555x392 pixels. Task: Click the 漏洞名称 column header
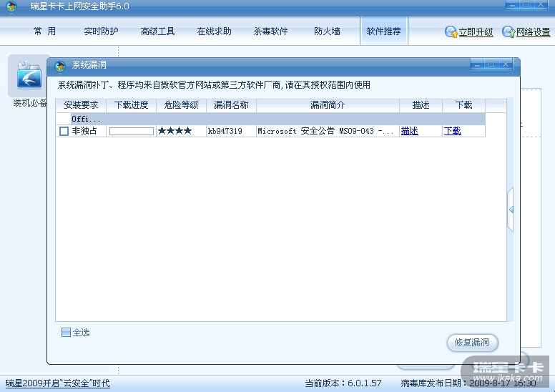[232, 105]
